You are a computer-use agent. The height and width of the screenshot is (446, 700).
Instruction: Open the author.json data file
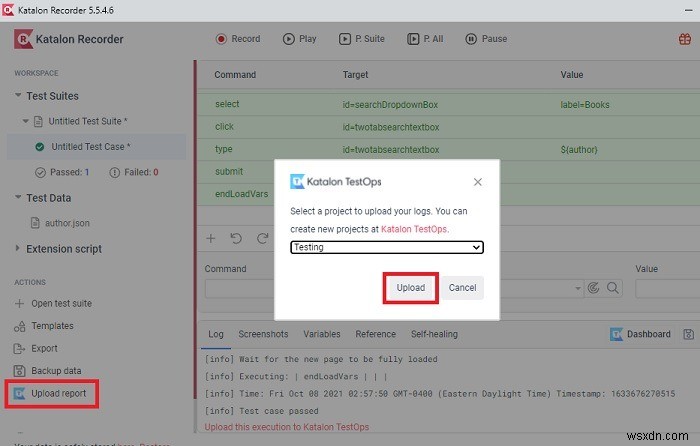60,223
